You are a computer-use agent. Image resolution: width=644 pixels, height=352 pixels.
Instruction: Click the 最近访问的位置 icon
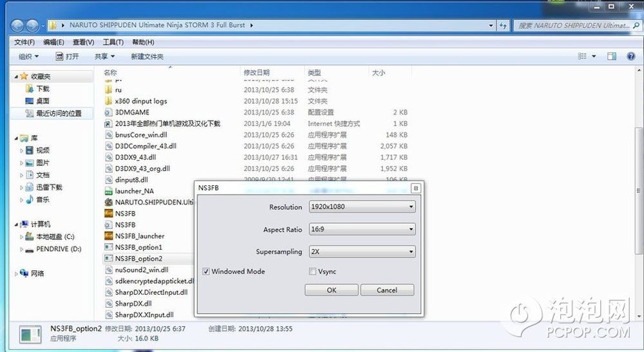click(x=30, y=113)
